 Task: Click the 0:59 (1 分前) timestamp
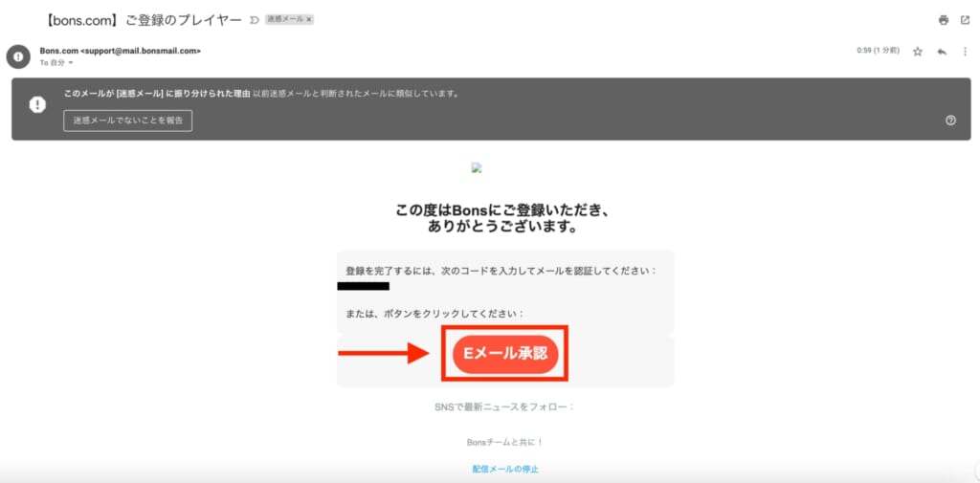pos(879,52)
